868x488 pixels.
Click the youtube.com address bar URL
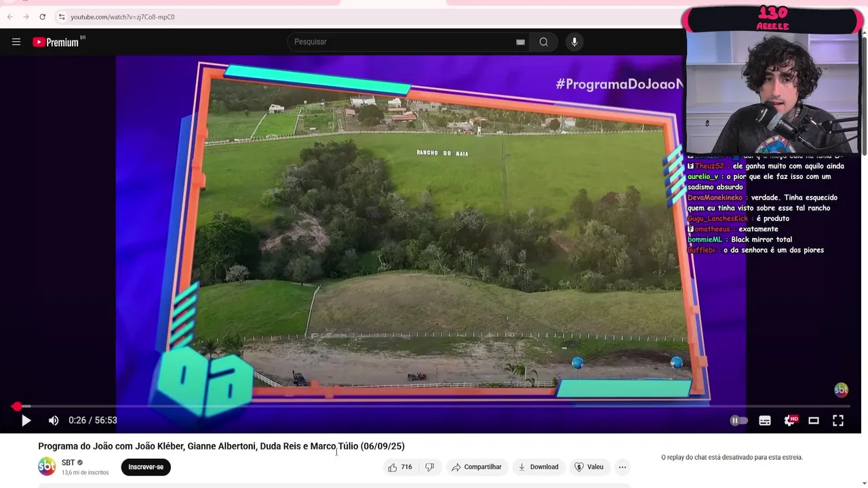point(123,17)
